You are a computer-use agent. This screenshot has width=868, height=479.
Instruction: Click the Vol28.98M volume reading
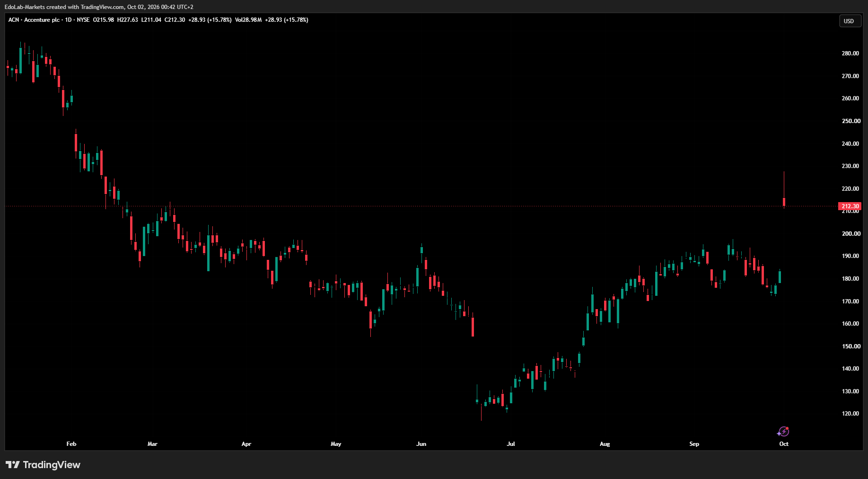248,20
